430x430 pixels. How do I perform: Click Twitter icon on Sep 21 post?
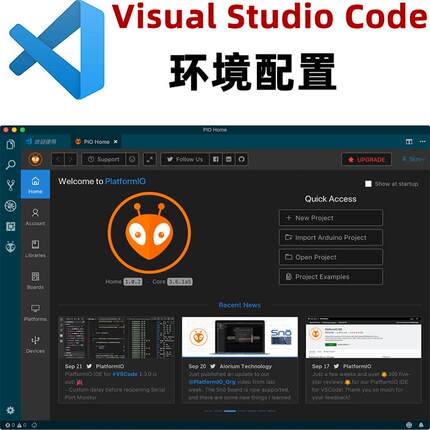click(89, 366)
